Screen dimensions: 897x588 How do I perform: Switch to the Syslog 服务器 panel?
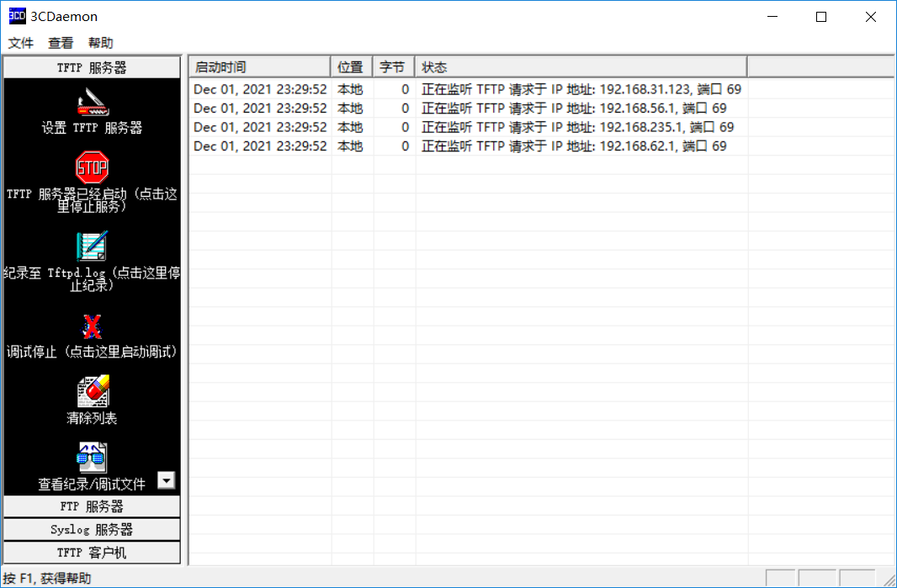[x=92, y=530]
